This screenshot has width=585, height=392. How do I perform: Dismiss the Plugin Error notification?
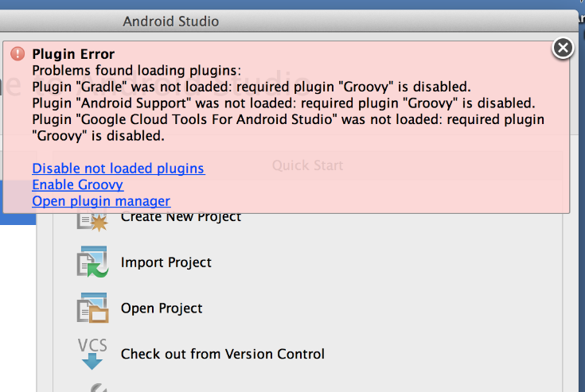tap(563, 49)
